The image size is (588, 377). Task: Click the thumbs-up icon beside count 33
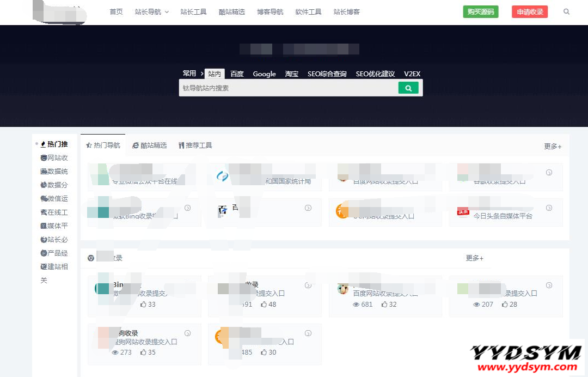click(144, 305)
